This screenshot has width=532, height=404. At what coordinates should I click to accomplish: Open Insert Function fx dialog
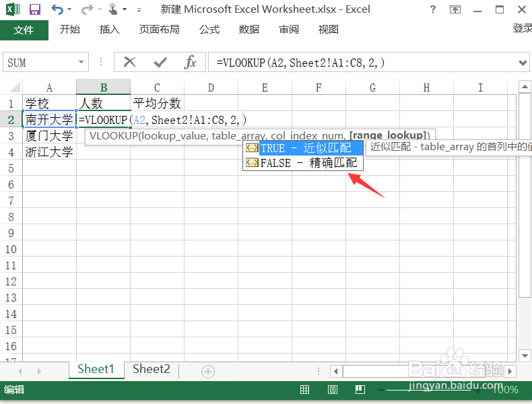(190, 62)
